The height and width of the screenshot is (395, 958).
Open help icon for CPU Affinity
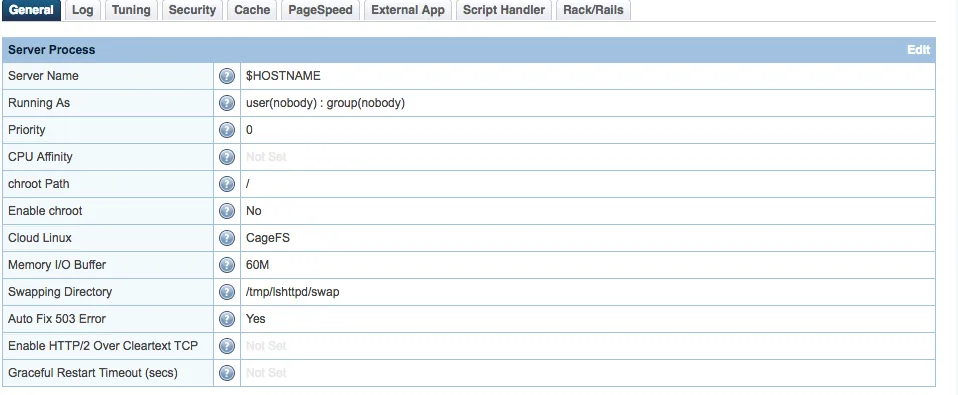coord(227,157)
